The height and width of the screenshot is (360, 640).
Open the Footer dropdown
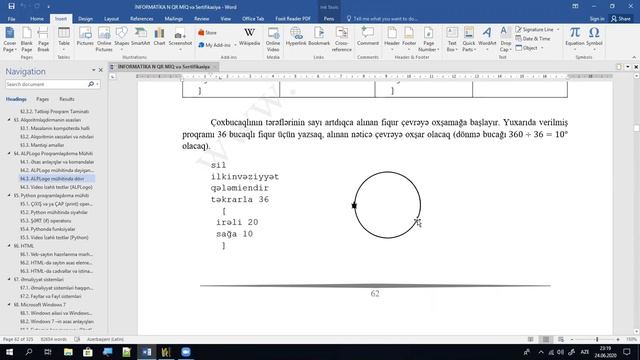pyautogui.click(x=409, y=39)
